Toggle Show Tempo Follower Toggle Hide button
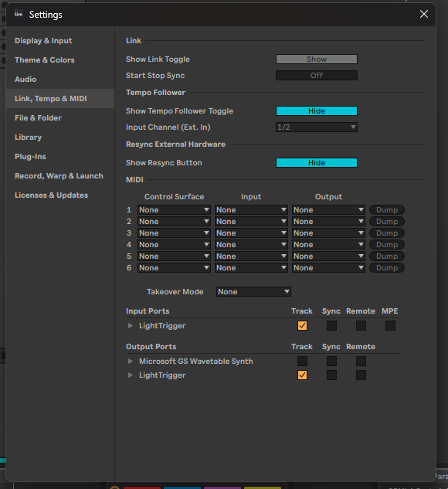Viewport: 448px width, 489px height. (x=317, y=111)
